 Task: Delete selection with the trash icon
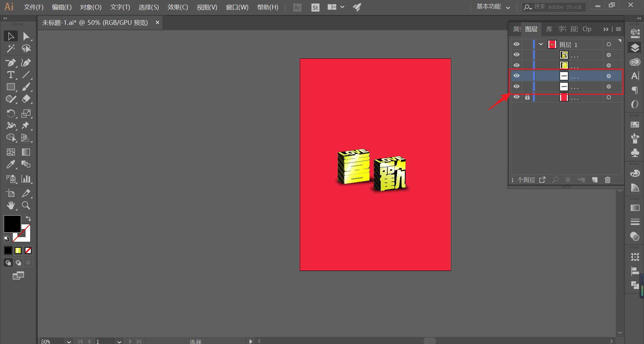pyautogui.click(x=607, y=180)
